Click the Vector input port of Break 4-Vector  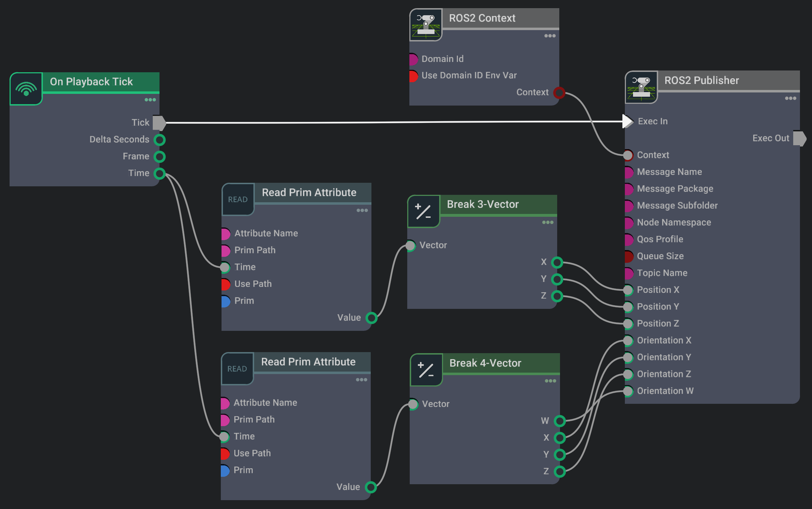[x=413, y=404]
